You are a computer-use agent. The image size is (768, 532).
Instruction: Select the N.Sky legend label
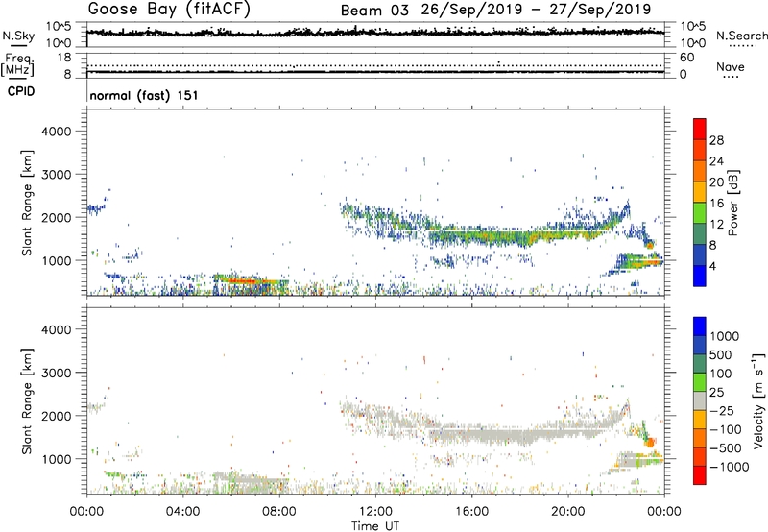click(18, 36)
